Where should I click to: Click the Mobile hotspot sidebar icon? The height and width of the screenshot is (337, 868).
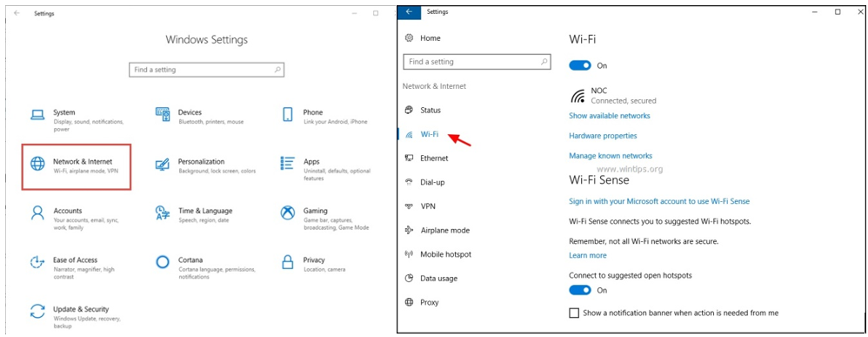[409, 254]
